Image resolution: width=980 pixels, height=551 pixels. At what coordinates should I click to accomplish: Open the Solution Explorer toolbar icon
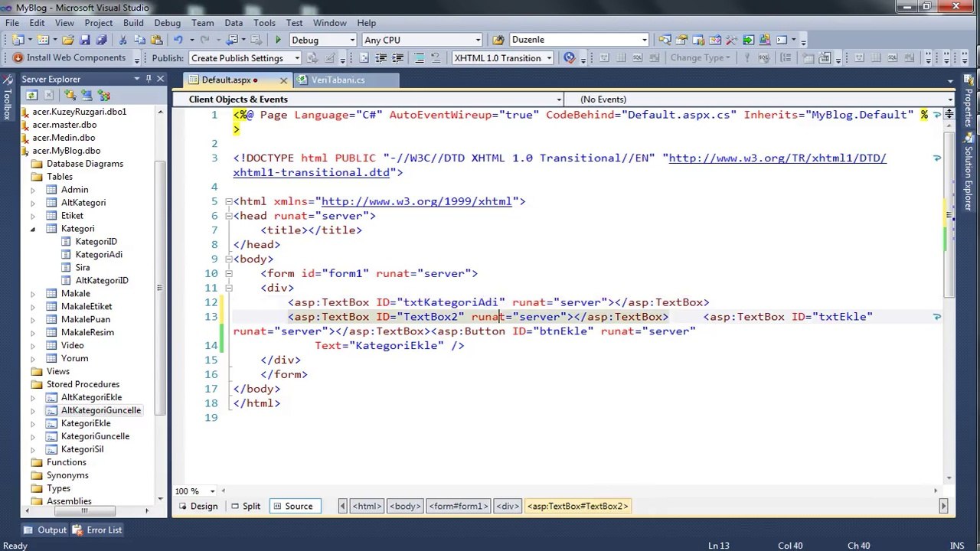665,40
